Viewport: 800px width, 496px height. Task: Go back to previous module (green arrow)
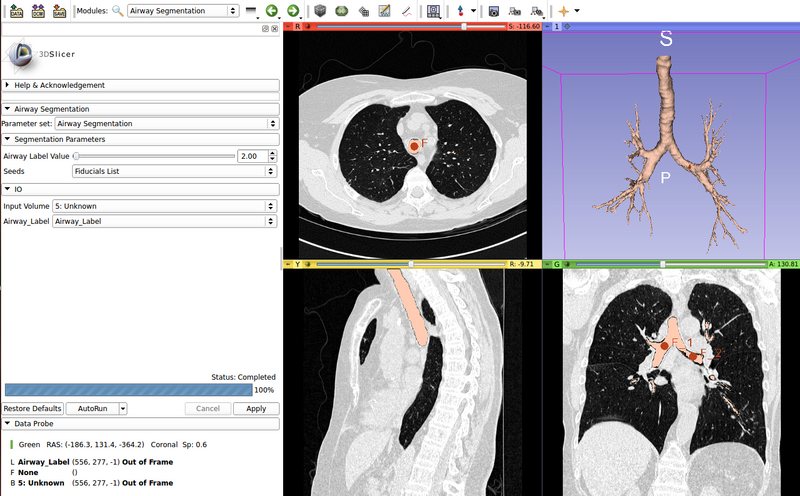pyautogui.click(x=271, y=11)
